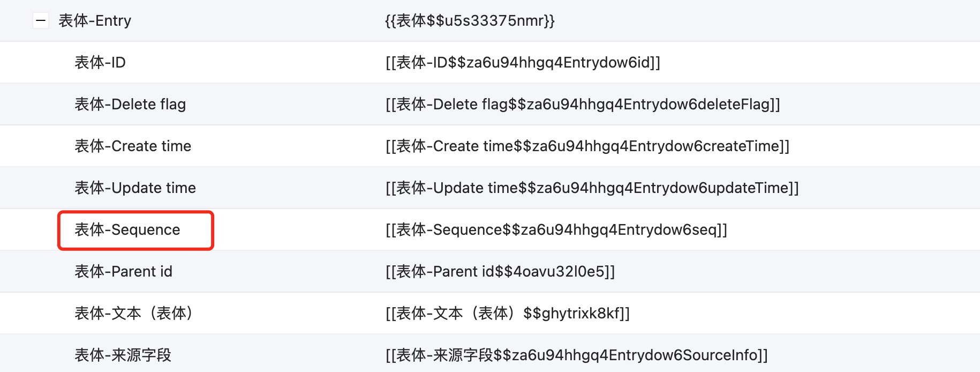
Task: Click the placeholder ending in Entrydow6seq
Action: click(x=556, y=230)
